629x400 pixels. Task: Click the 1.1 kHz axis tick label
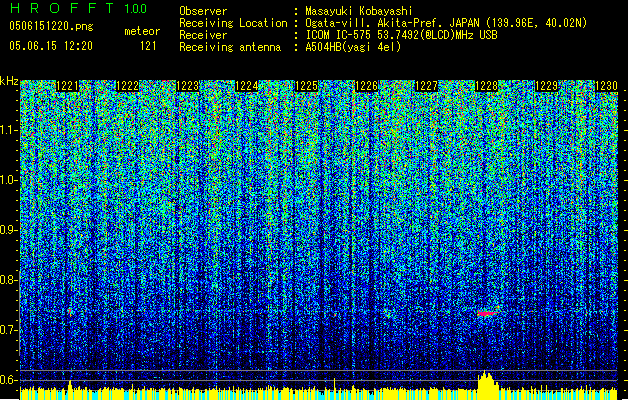9,130
